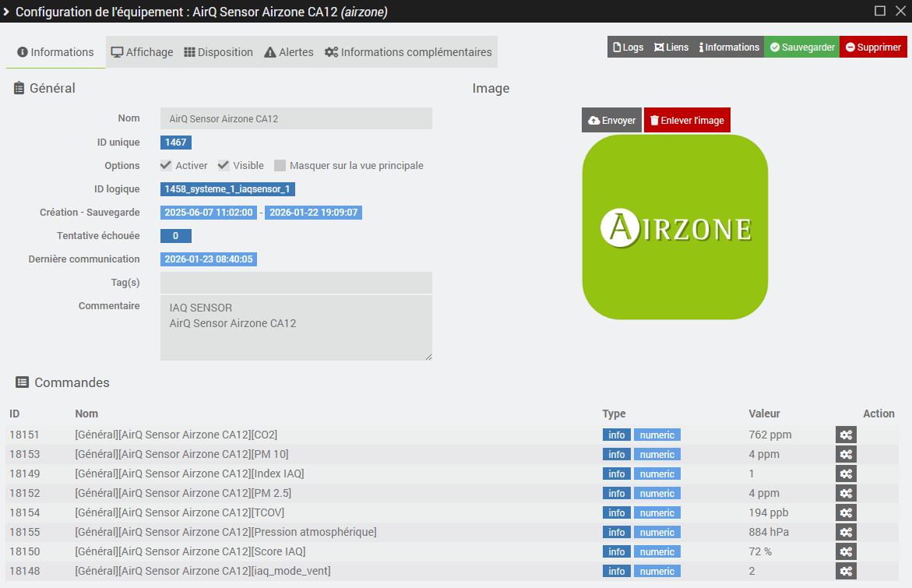Toggle the Activer checkbox
The width and height of the screenshot is (912, 588).
coord(166,165)
